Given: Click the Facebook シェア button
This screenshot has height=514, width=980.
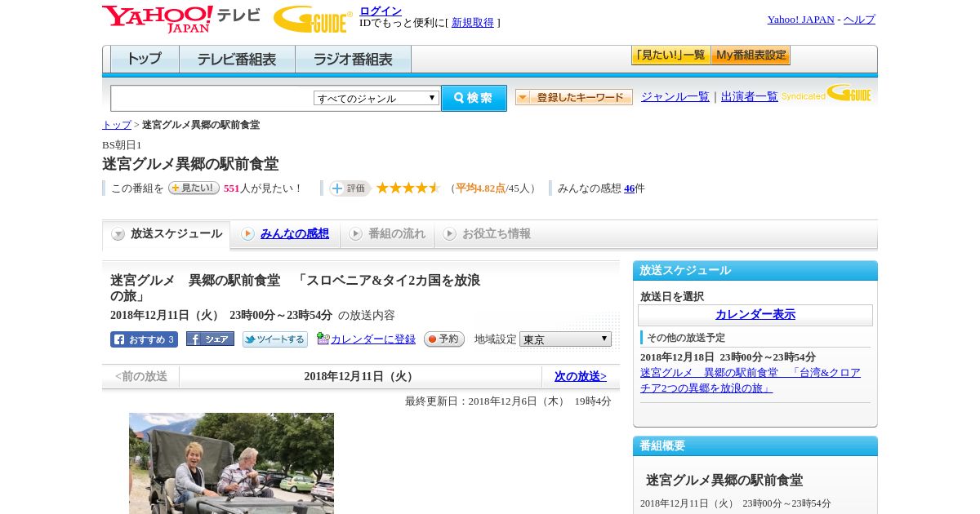Looking at the screenshot, I should click(210, 339).
